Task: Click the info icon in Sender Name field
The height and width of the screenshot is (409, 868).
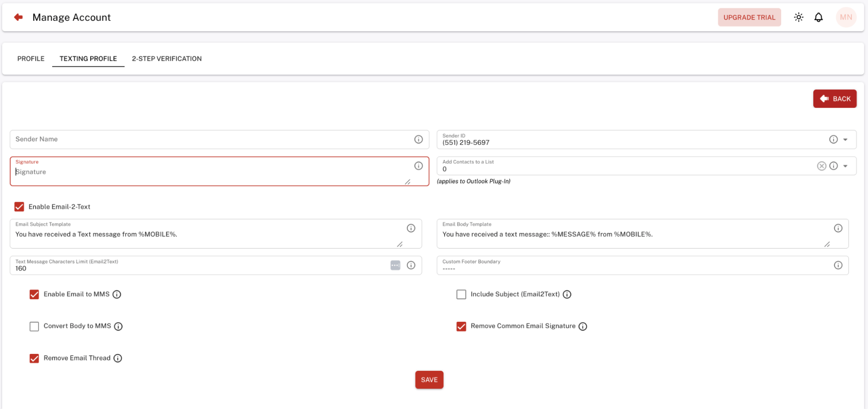Action: [418, 139]
